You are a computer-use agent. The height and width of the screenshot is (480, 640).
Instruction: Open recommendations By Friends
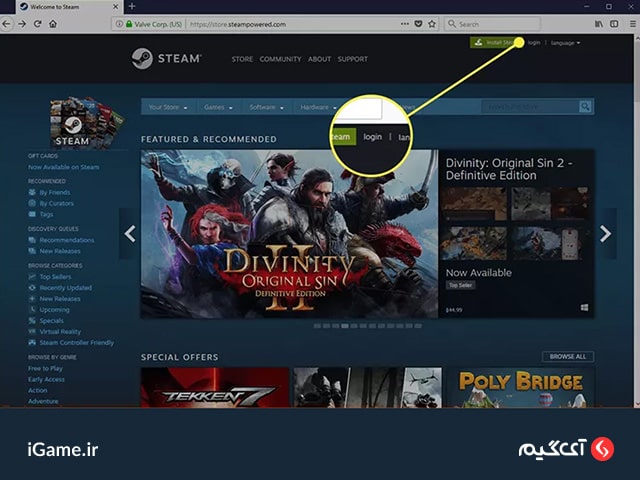55,192
